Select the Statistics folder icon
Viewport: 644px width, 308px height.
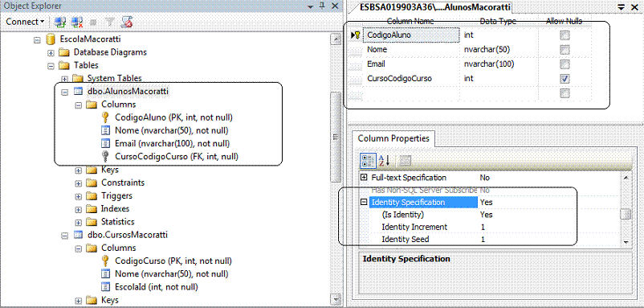92,222
